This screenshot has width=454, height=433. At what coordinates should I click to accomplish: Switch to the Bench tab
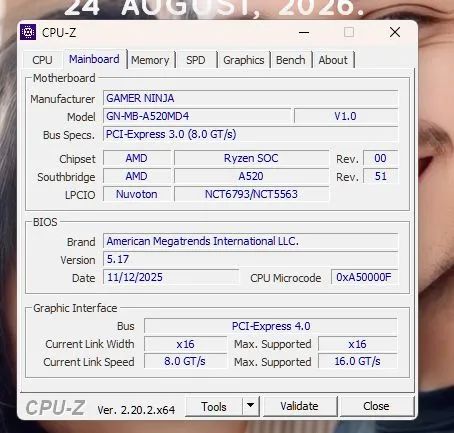(x=291, y=60)
